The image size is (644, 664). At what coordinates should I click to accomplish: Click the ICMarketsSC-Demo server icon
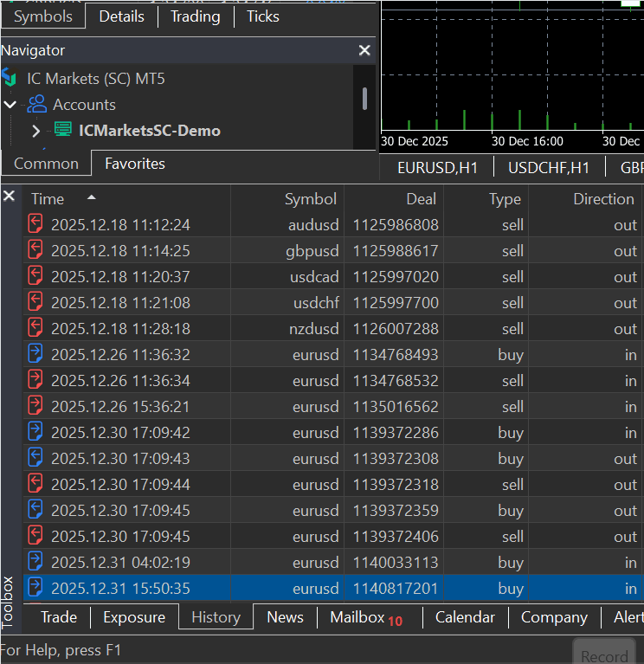coord(62,130)
